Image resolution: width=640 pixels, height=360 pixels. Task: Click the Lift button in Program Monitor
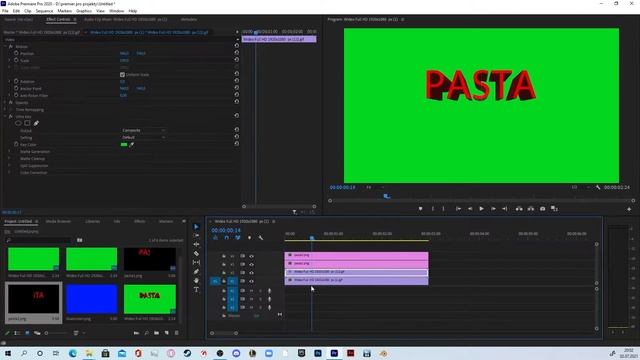(x=519, y=209)
